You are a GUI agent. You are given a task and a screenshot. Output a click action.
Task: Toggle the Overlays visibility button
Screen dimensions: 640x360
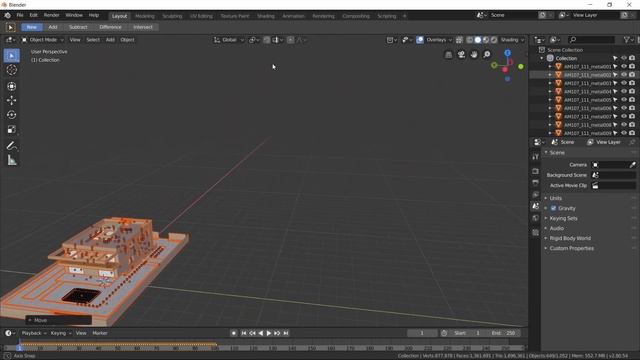(x=420, y=40)
